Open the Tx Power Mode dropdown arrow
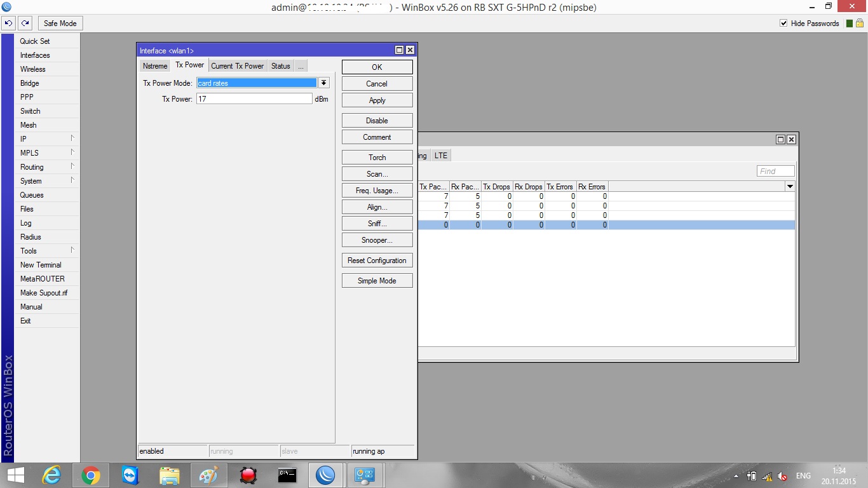868x488 pixels. (324, 83)
